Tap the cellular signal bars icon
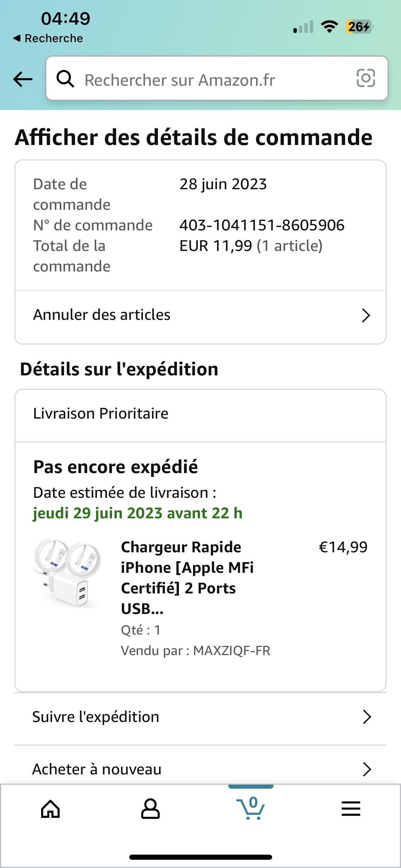The height and width of the screenshot is (868, 401). [303, 27]
